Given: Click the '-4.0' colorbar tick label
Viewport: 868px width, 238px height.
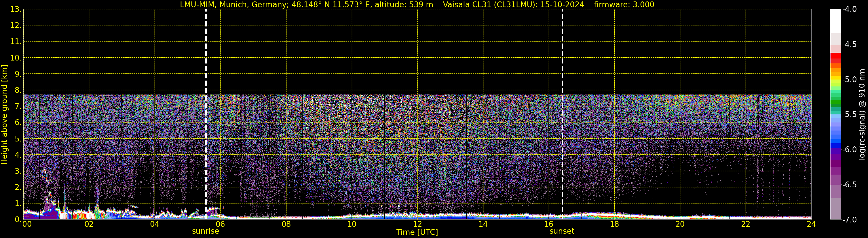Looking at the screenshot, I should 850,9.
